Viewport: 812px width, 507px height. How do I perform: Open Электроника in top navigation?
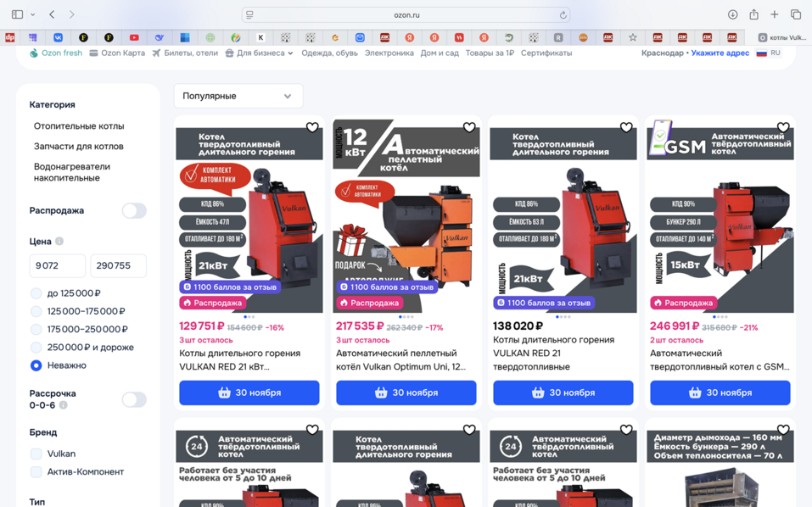[x=389, y=53]
